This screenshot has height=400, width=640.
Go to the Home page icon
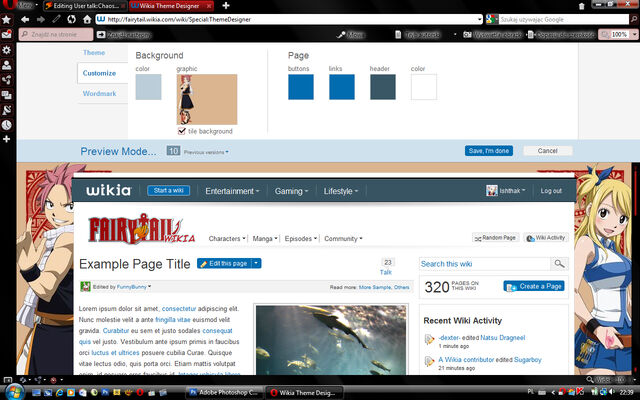(x=87, y=19)
